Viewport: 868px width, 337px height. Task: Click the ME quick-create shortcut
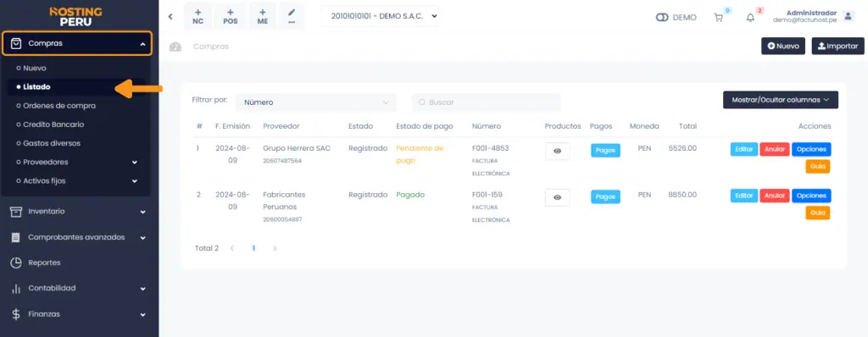click(263, 16)
